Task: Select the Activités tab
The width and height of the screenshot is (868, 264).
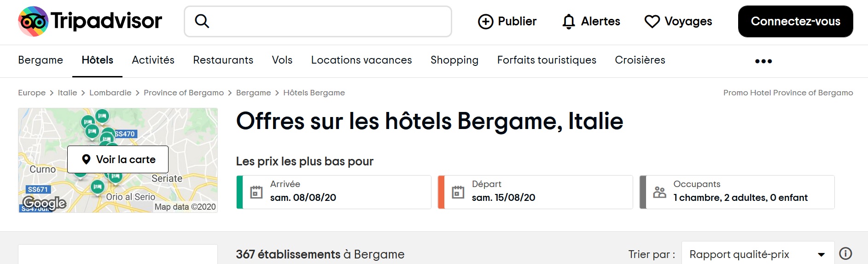Action: tap(153, 60)
